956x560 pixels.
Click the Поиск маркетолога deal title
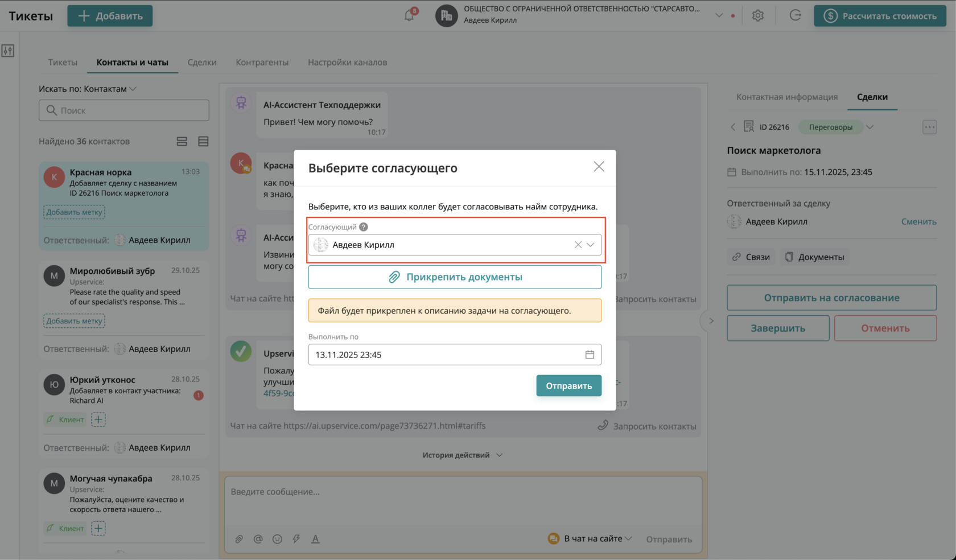(774, 150)
